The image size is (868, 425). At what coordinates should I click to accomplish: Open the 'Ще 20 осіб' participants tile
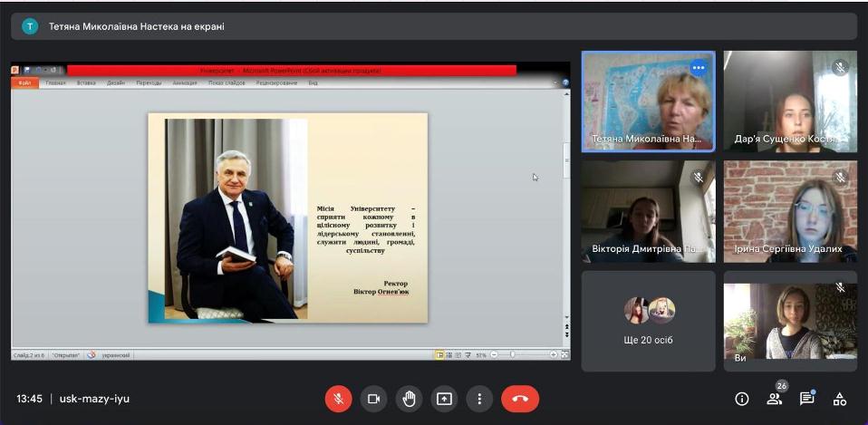point(648,321)
